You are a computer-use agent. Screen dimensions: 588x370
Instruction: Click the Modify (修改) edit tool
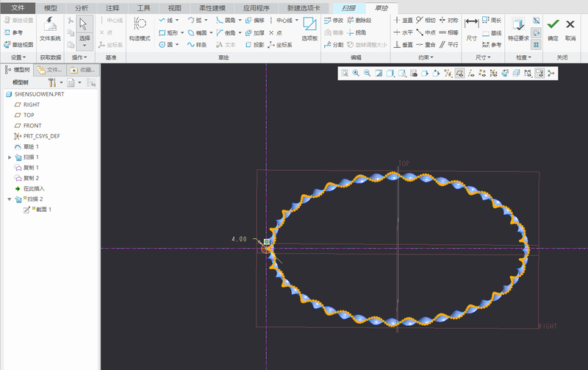point(334,21)
